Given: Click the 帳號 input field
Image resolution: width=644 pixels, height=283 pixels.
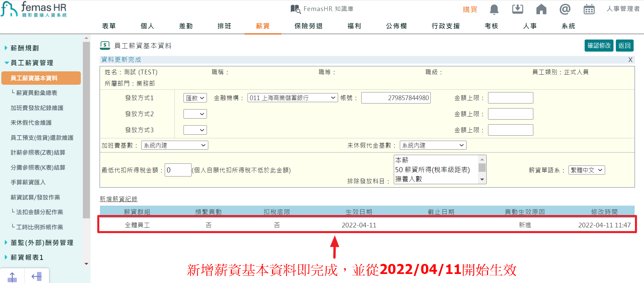Looking at the screenshot, I should pos(396,98).
